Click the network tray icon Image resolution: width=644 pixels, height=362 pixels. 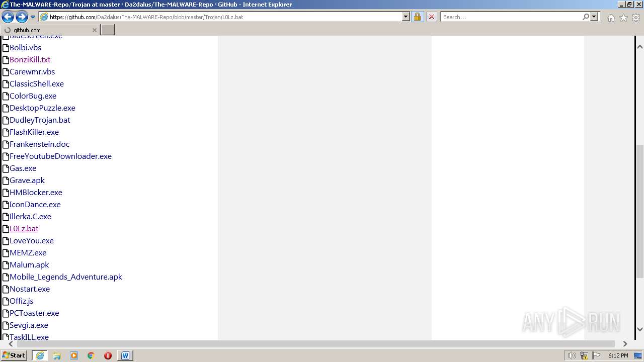coord(584,355)
